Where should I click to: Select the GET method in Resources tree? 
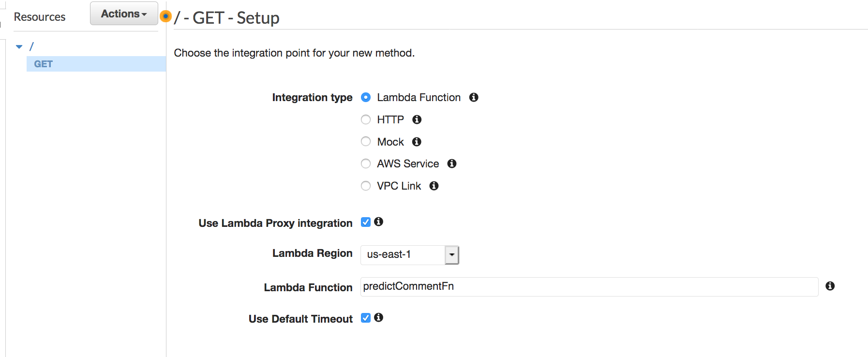[44, 64]
